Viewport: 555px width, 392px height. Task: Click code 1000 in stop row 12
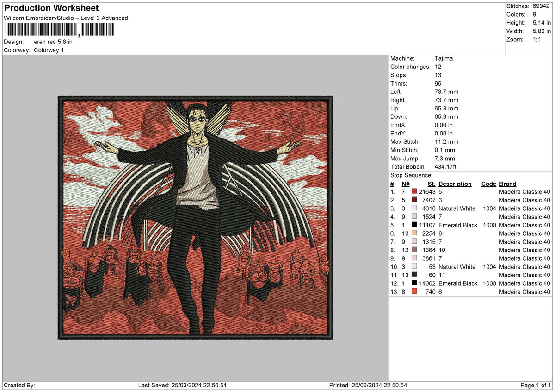[489, 283]
